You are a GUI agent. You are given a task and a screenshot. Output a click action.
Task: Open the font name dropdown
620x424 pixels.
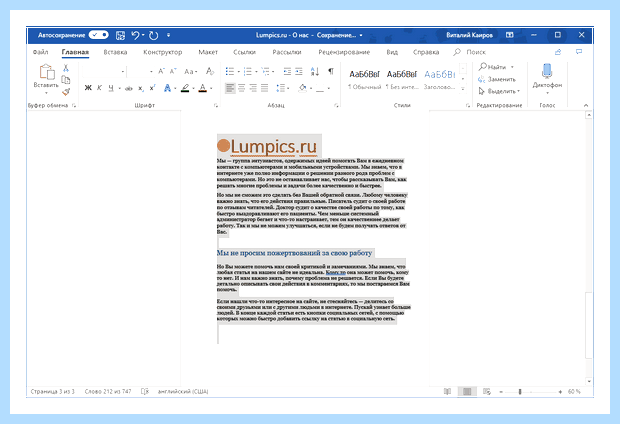coord(123,72)
